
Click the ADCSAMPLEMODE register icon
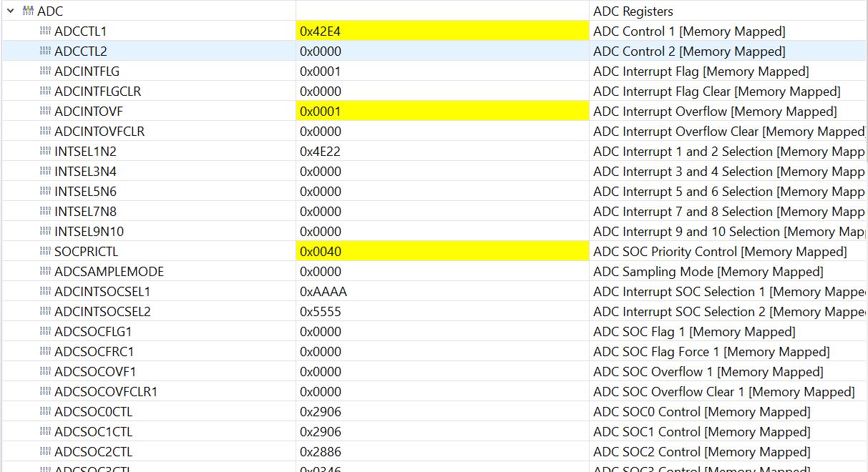[45, 272]
